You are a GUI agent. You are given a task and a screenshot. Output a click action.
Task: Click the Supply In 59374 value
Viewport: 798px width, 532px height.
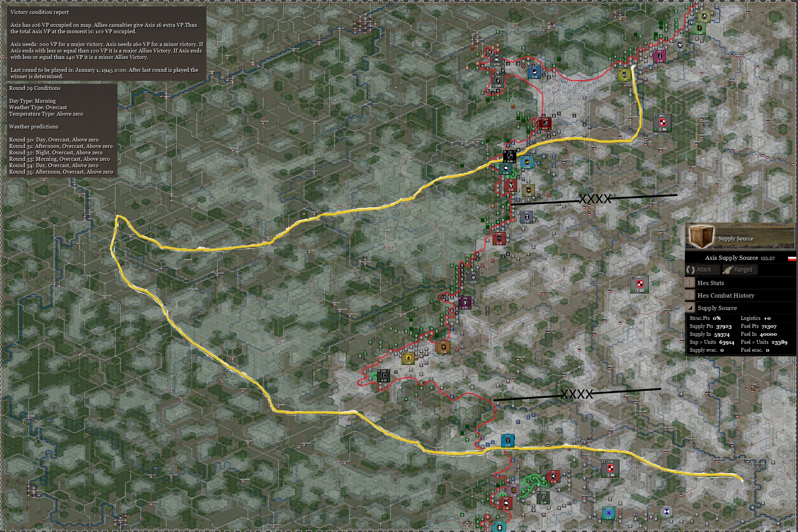tap(721, 335)
